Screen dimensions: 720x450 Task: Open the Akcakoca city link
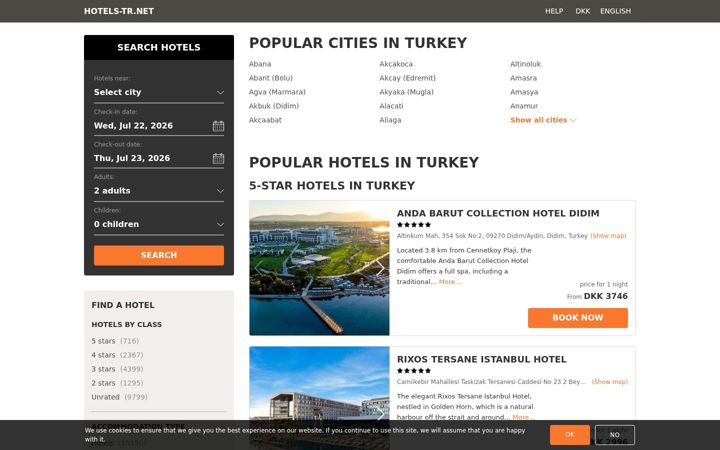pyautogui.click(x=396, y=64)
